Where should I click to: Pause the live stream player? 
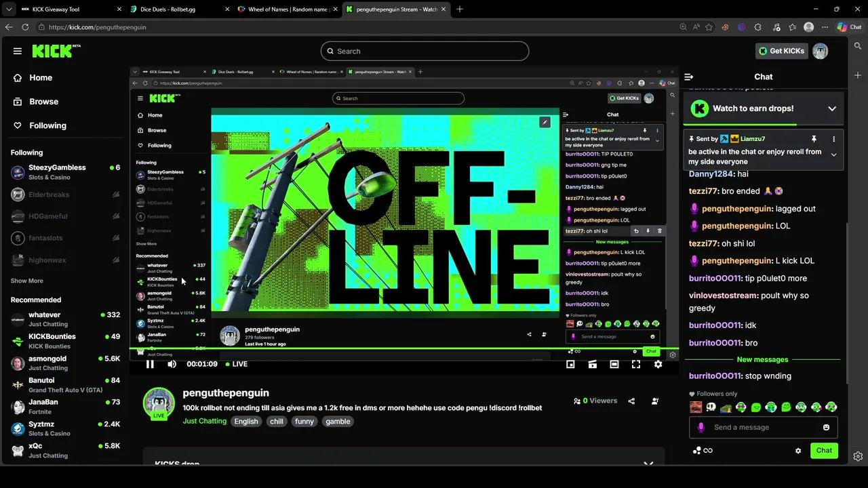(150, 364)
